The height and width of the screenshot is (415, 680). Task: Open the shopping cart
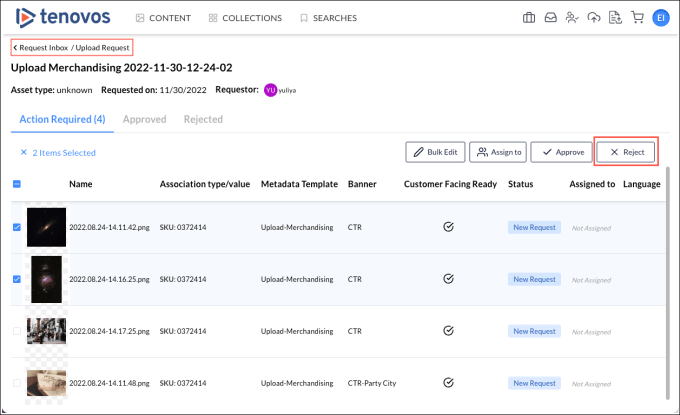[637, 18]
